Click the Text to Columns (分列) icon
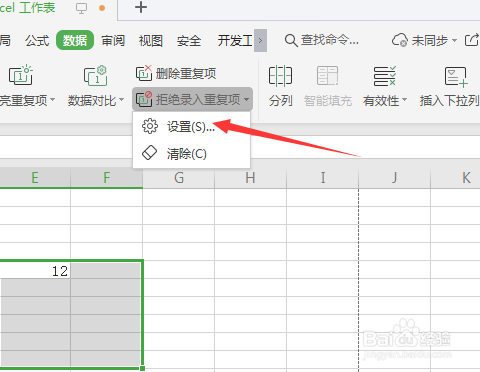 coord(280,75)
